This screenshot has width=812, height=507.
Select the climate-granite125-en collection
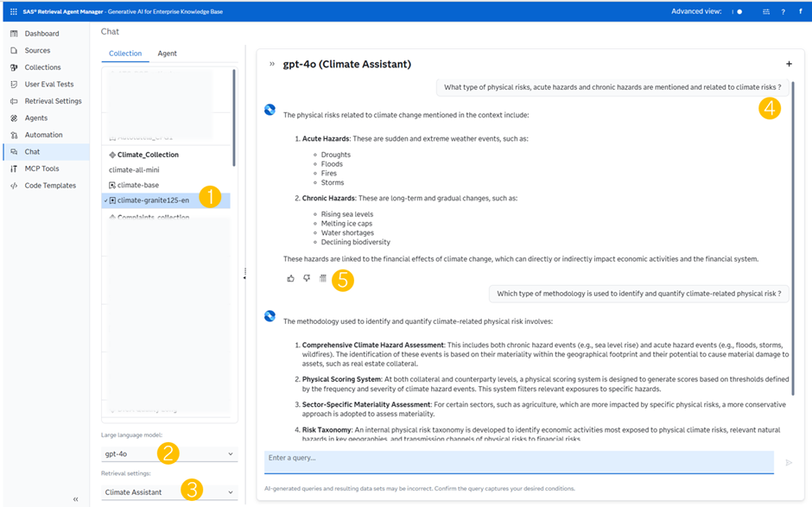pyautogui.click(x=166, y=200)
